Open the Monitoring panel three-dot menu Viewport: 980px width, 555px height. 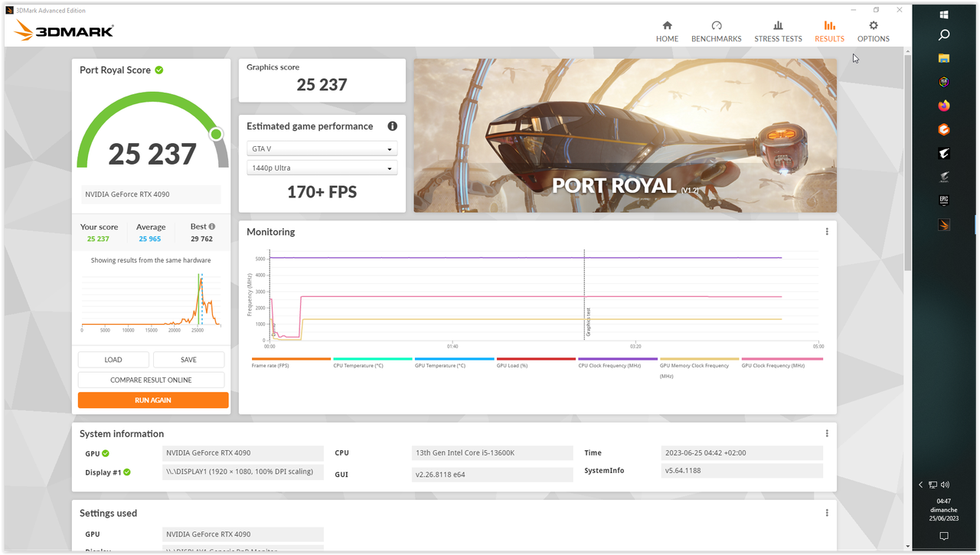click(x=827, y=232)
